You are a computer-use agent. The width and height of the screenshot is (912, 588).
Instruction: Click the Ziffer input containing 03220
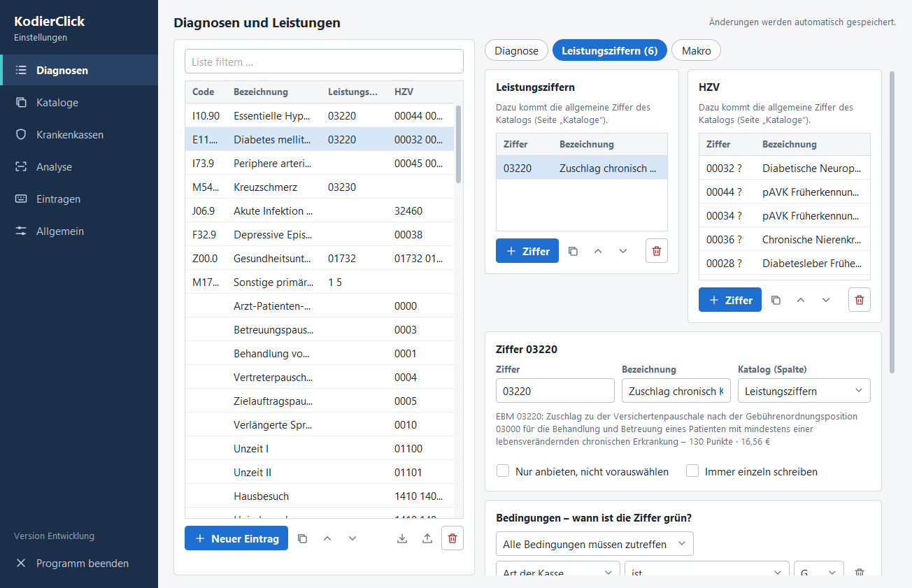point(555,391)
